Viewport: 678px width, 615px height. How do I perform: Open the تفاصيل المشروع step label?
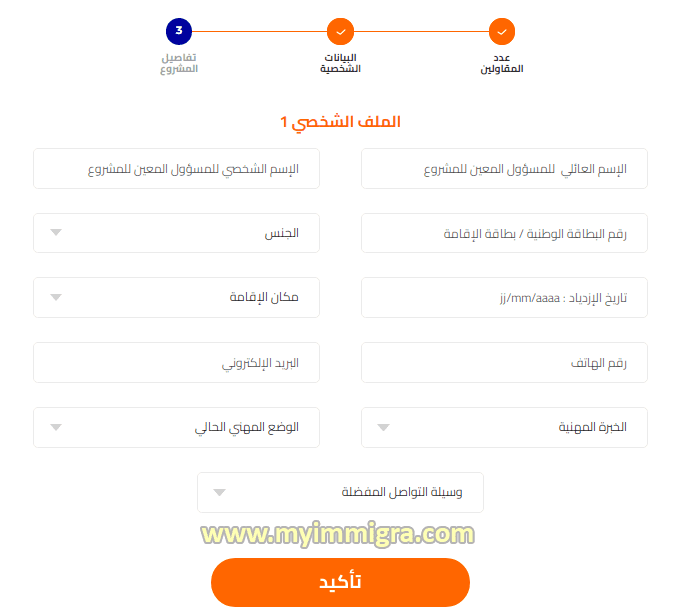[x=179, y=63]
